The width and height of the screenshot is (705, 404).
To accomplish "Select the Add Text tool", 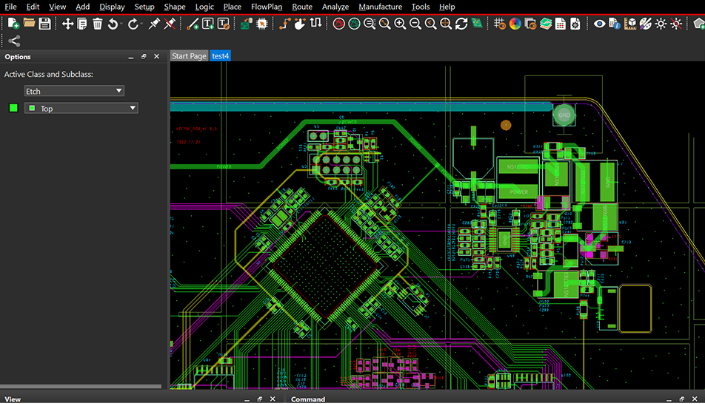I will 208,24.
